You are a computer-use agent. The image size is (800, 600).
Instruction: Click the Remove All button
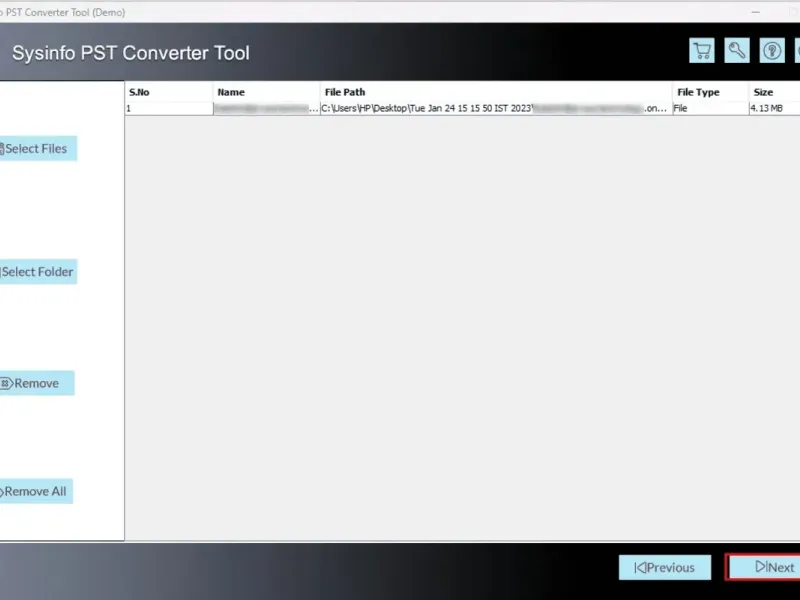click(36, 491)
